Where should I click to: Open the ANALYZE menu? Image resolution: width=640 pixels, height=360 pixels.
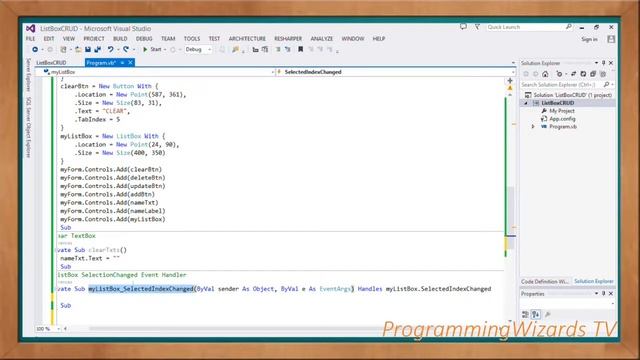(x=322, y=39)
